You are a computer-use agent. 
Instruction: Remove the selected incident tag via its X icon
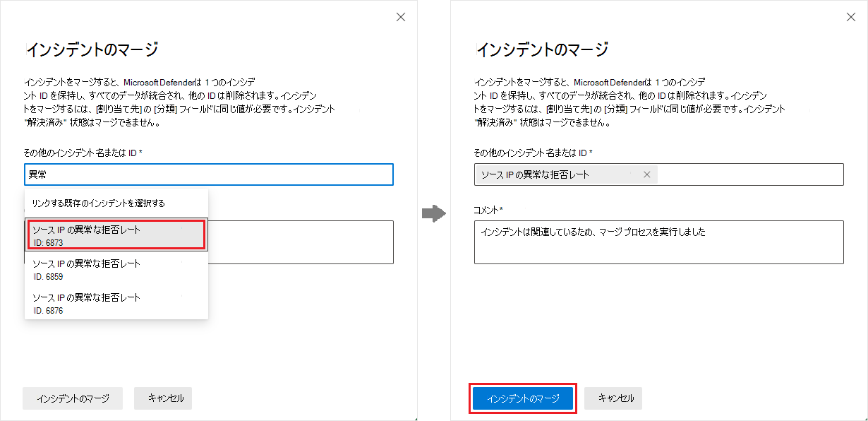coord(647,174)
